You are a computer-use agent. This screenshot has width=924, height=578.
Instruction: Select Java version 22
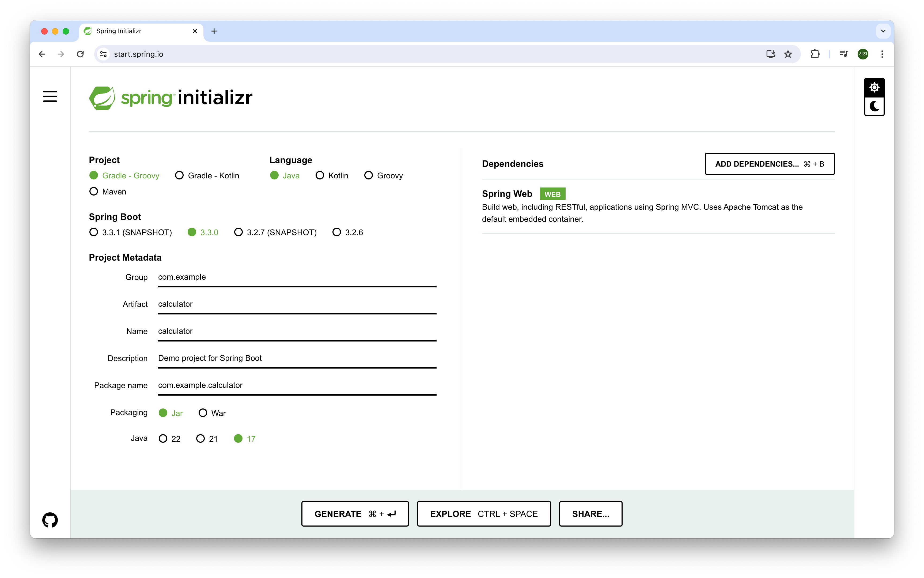pyautogui.click(x=170, y=438)
